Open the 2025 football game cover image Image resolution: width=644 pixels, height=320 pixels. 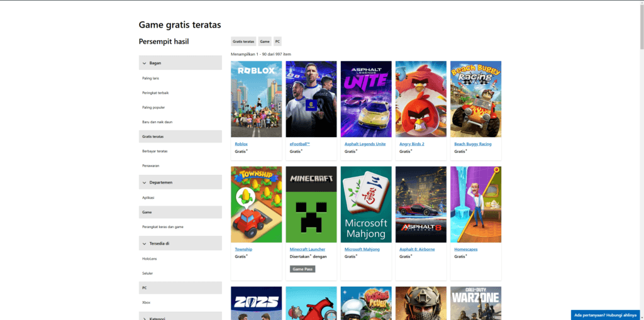257,303
